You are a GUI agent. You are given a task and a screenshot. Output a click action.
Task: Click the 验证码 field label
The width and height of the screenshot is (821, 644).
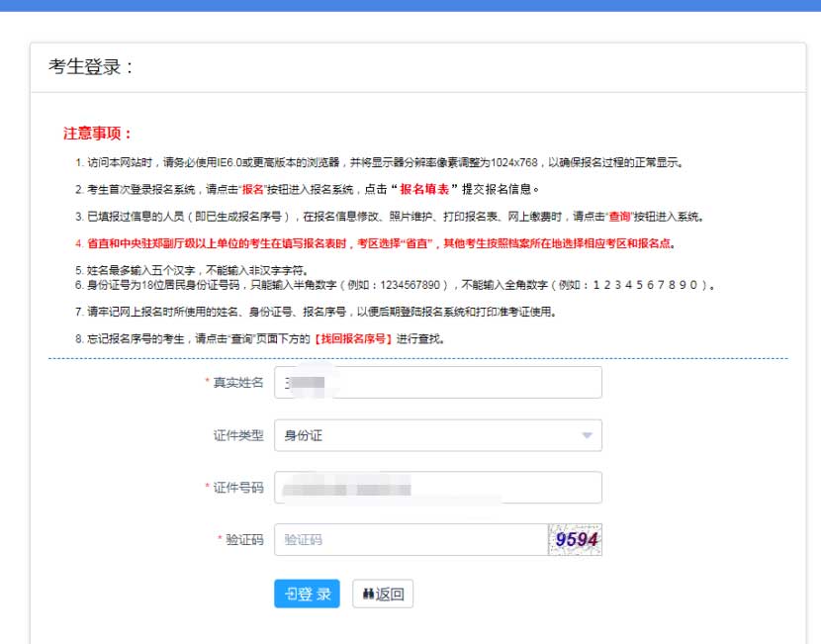click(243, 540)
